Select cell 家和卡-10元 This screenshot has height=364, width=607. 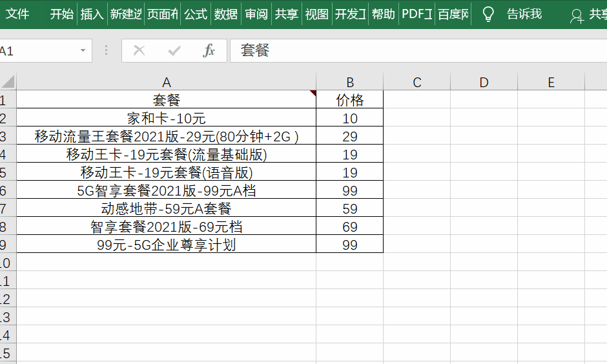click(x=167, y=118)
